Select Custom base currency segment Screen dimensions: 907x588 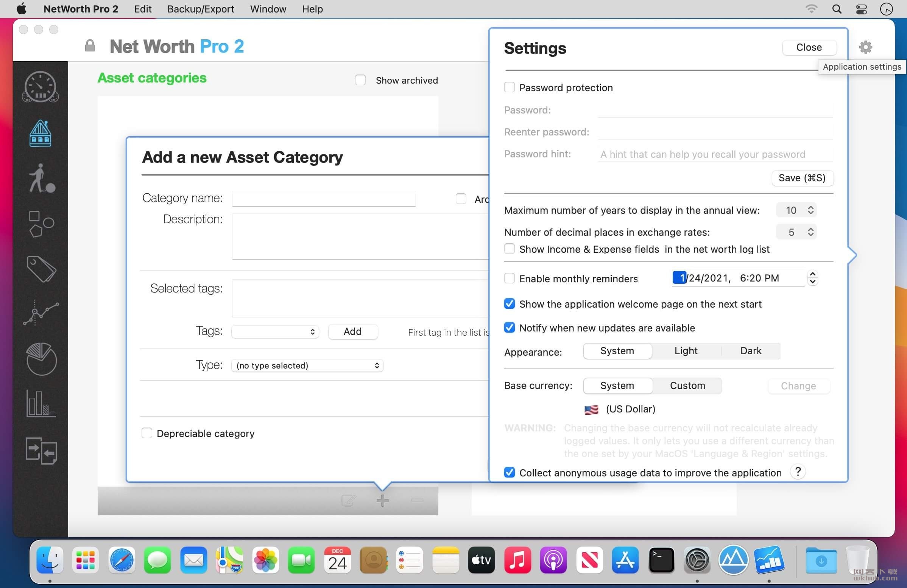point(687,386)
